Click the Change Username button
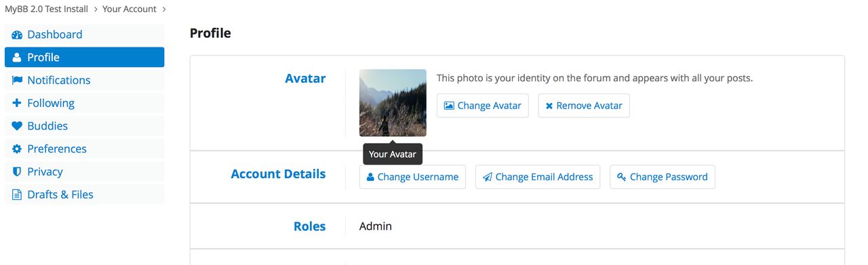Viewport: 868px width, 265px height. (x=412, y=177)
